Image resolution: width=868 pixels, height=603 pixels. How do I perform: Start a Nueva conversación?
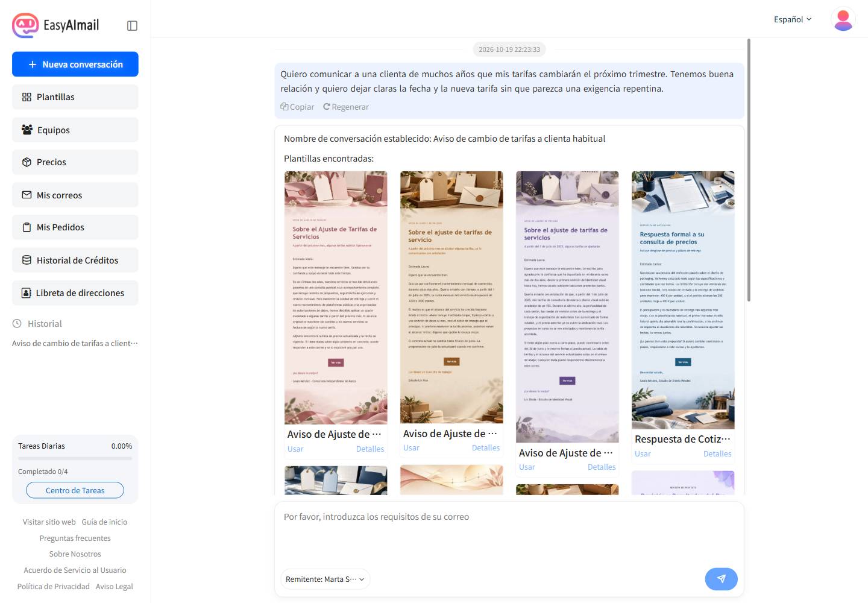(x=75, y=65)
